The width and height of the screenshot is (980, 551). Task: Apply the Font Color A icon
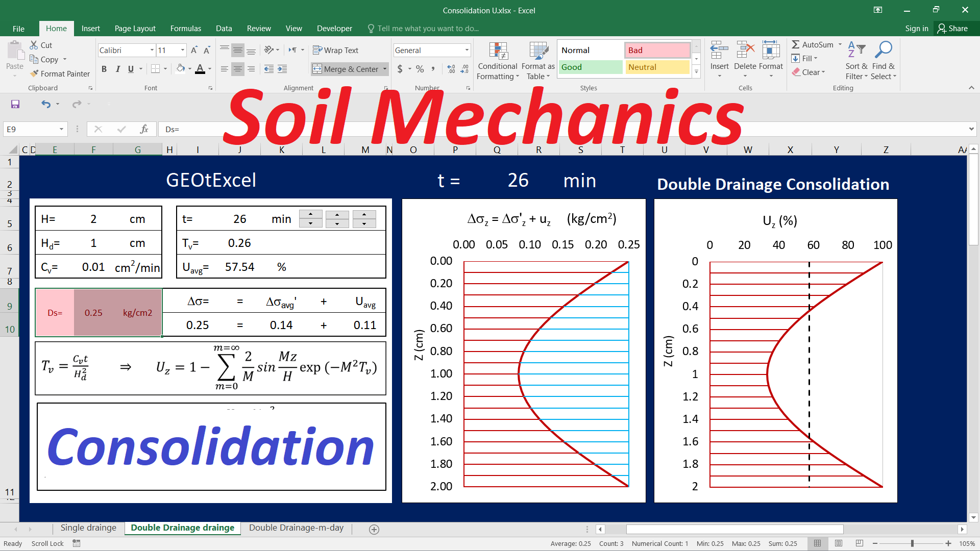point(200,68)
